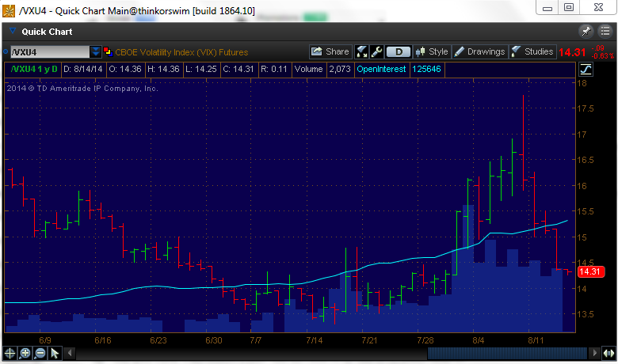Viewport: 618px width, 364px height.
Task: Open the Studies menu
Action: pos(532,51)
